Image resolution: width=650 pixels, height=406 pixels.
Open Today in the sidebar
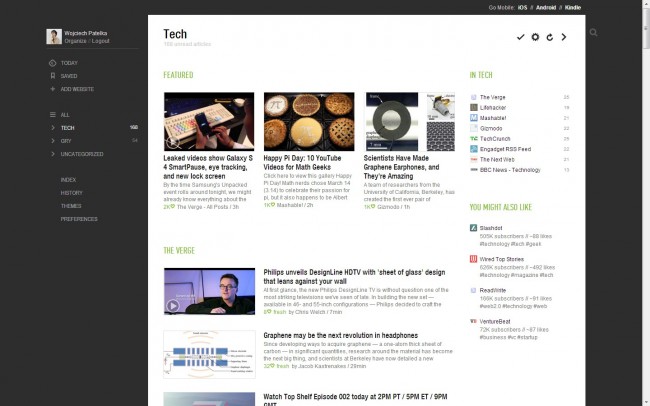pos(69,63)
